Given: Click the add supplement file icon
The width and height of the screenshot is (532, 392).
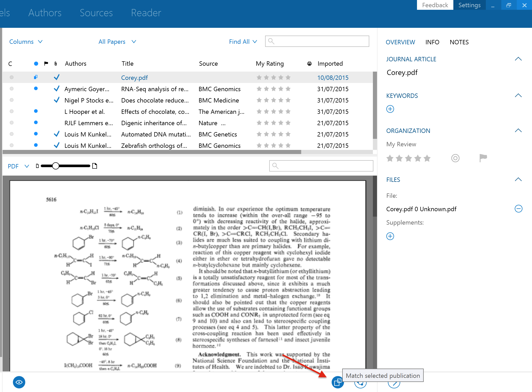Looking at the screenshot, I should point(390,236).
